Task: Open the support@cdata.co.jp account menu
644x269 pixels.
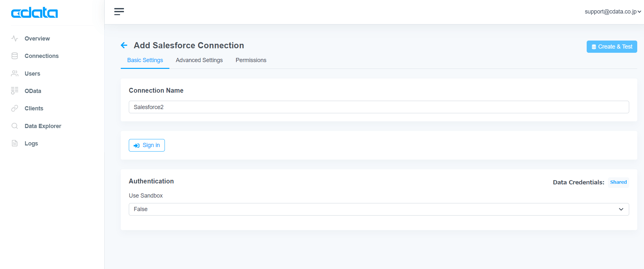Action: pyautogui.click(x=612, y=12)
